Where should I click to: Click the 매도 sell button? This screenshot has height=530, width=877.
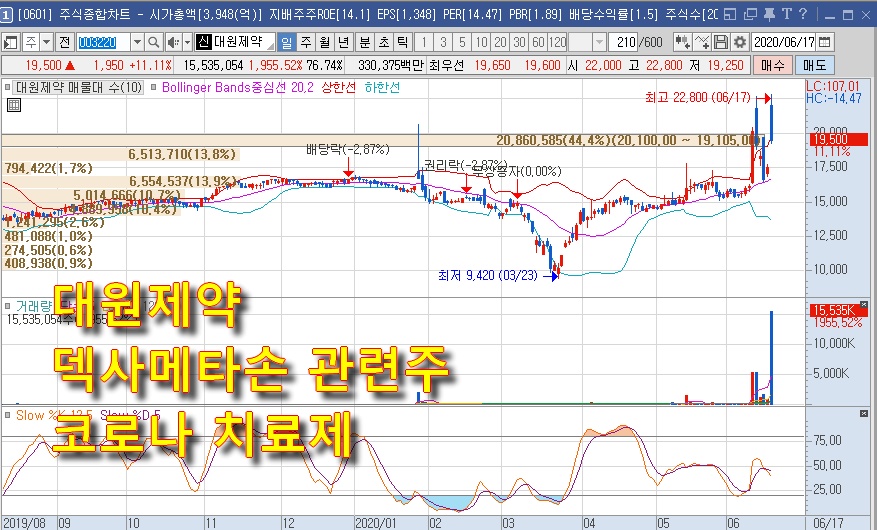click(x=814, y=65)
